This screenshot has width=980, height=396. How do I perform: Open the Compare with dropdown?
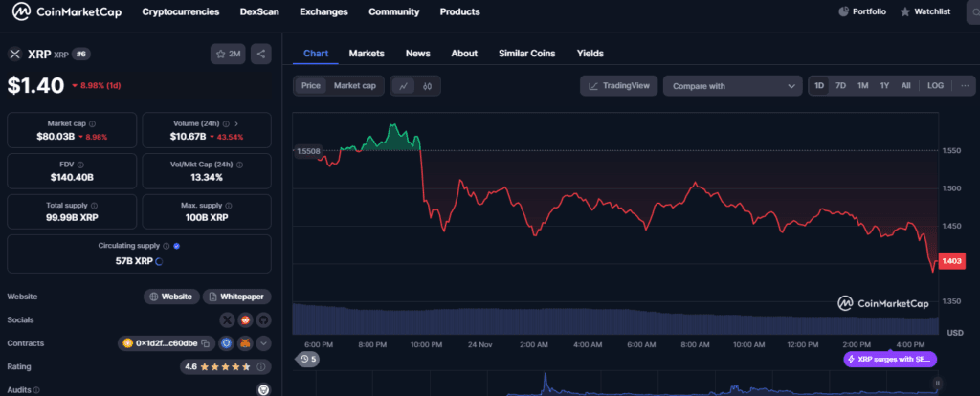click(732, 86)
